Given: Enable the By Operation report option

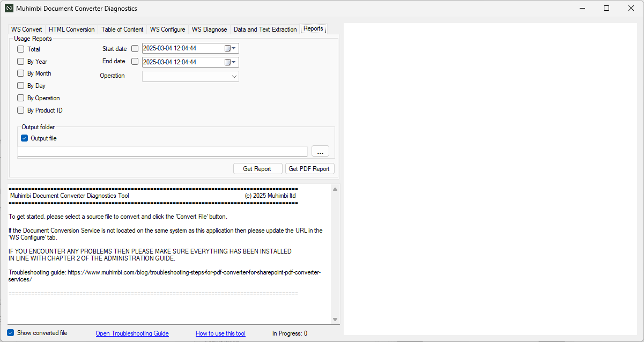Looking at the screenshot, I should pos(20,98).
